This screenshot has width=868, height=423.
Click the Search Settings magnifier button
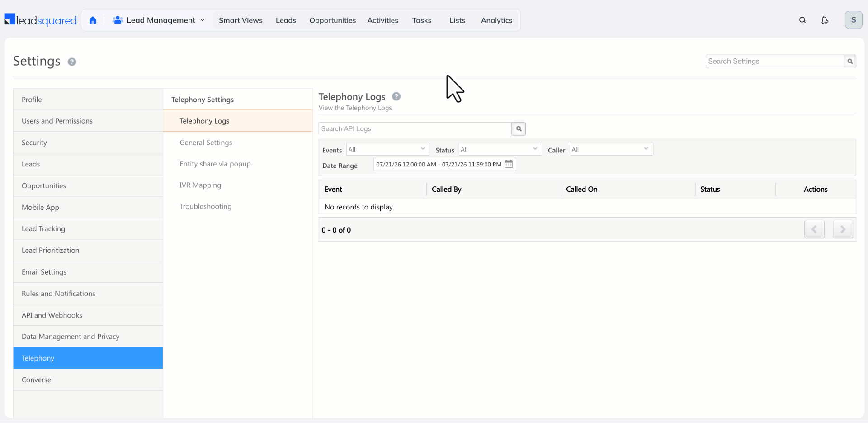(x=850, y=61)
